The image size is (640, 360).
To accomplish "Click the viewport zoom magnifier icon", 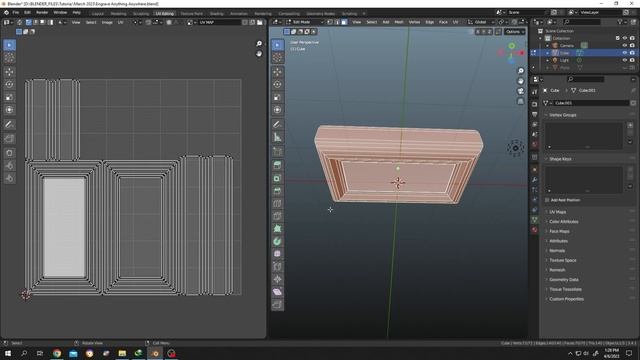I will pos(520,71).
